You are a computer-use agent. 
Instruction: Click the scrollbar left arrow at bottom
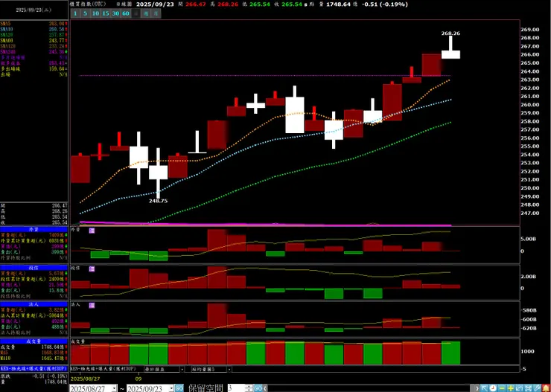pyautogui.click(x=265, y=388)
